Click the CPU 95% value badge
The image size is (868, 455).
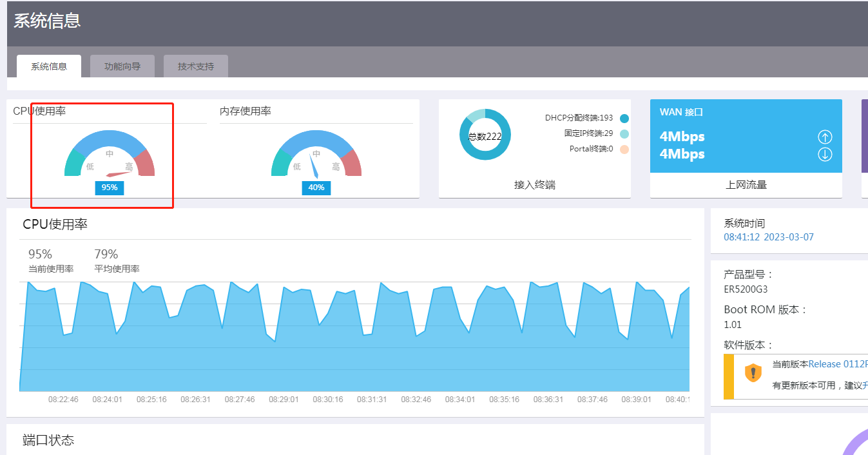point(110,188)
